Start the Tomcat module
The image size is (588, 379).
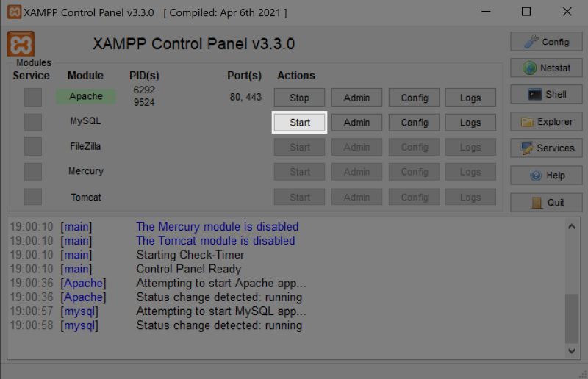299,197
